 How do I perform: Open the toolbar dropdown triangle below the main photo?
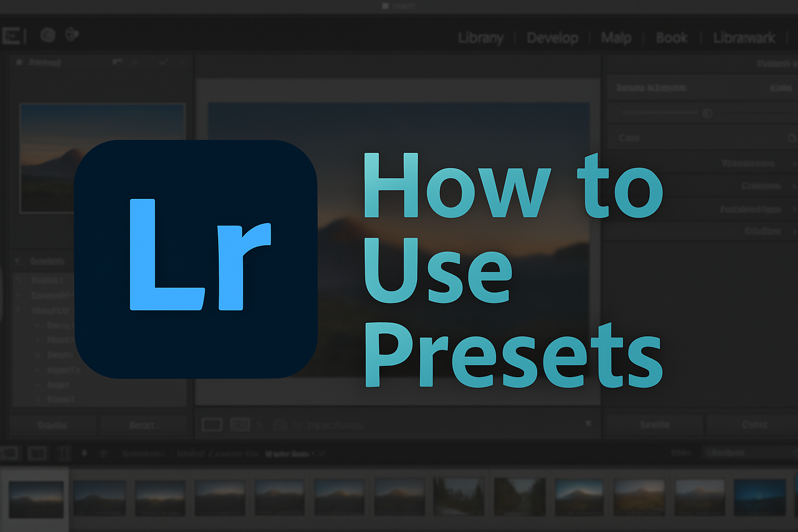[x=588, y=423]
